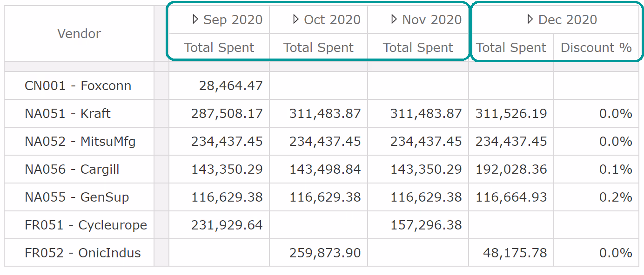This screenshot has width=644, height=275.
Task: Select the NA052 - MitsuMfg vendor row
Action: click(x=80, y=142)
